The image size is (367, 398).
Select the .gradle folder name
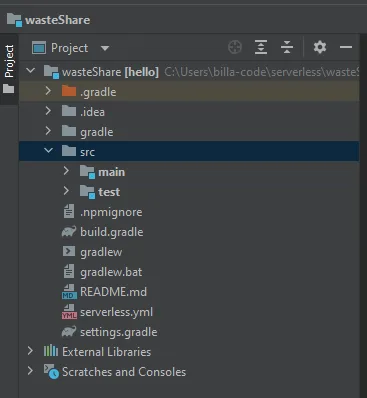pos(98,92)
